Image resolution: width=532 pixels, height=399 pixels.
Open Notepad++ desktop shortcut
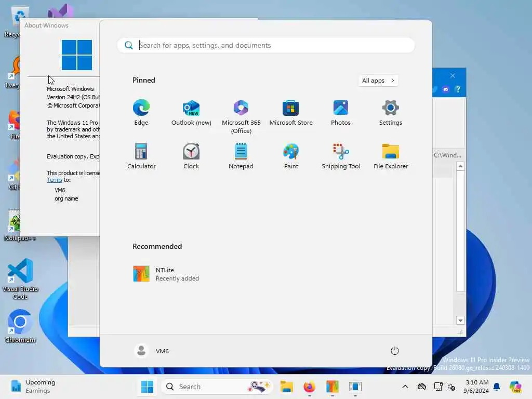click(x=14, y=225)
